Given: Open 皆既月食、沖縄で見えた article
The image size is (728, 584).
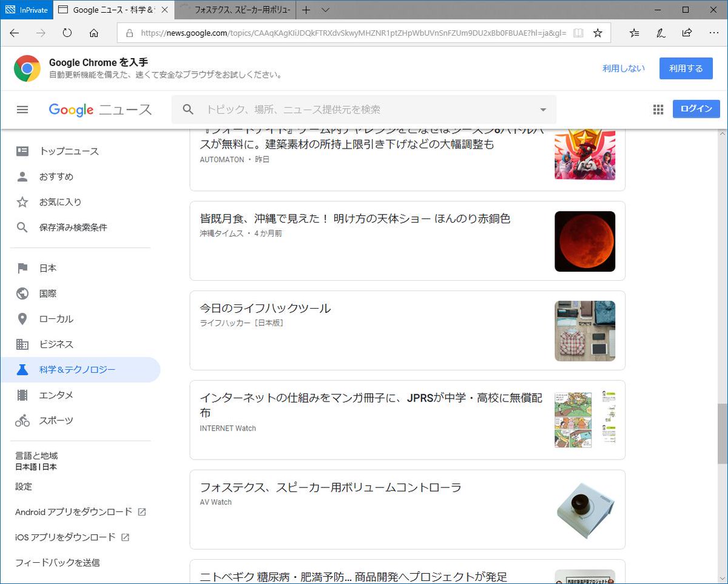Looking at the screenshot, I should [x=355, y=218].
